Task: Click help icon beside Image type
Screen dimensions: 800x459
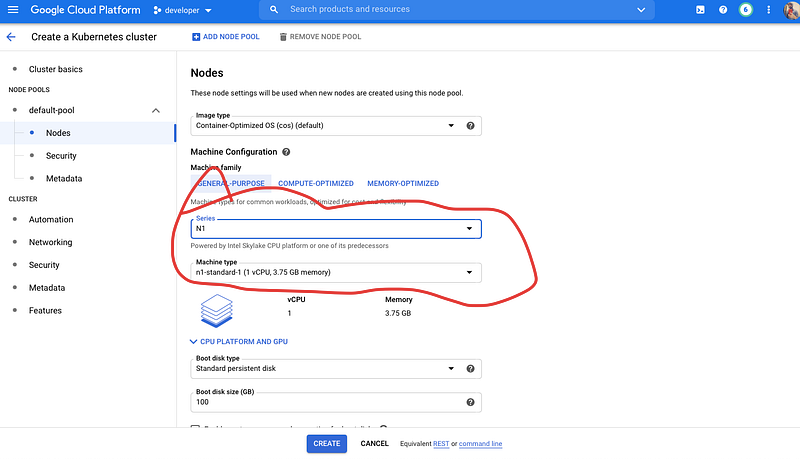Action: pos(470,125)
